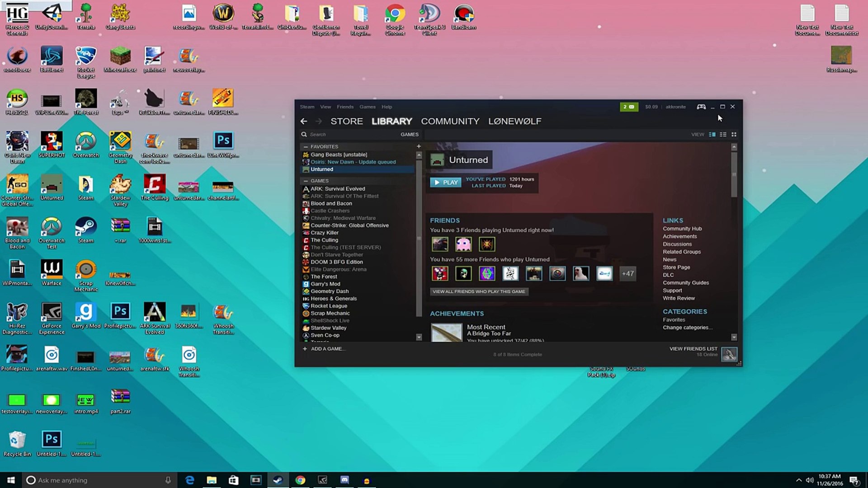Select the detail view icon

tap(712, 134)
